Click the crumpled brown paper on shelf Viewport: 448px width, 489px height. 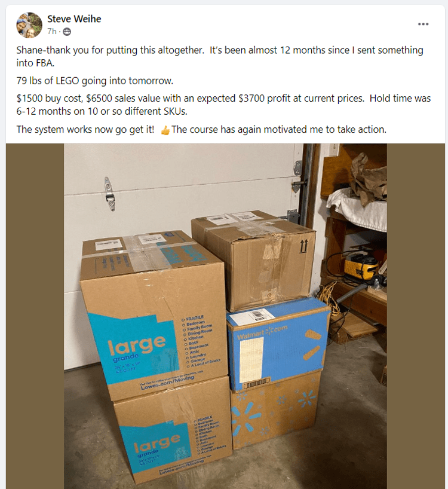point(369,179)
